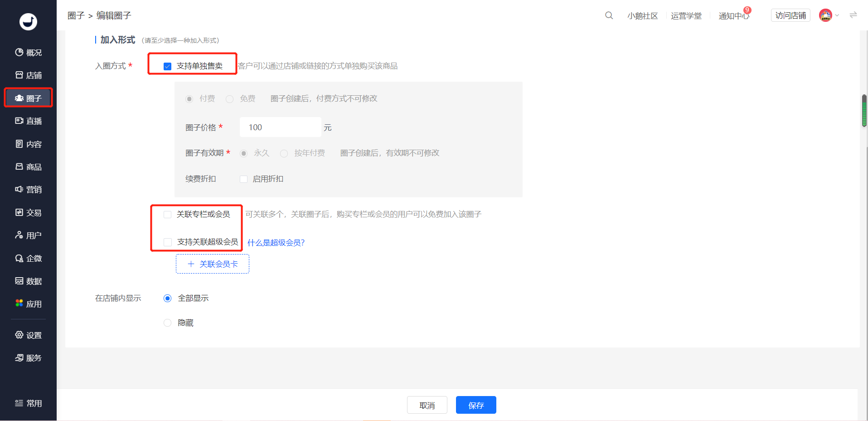Open the 营销 marketing section
Viewport: 868px width, 421px height.
pos(28,190)
